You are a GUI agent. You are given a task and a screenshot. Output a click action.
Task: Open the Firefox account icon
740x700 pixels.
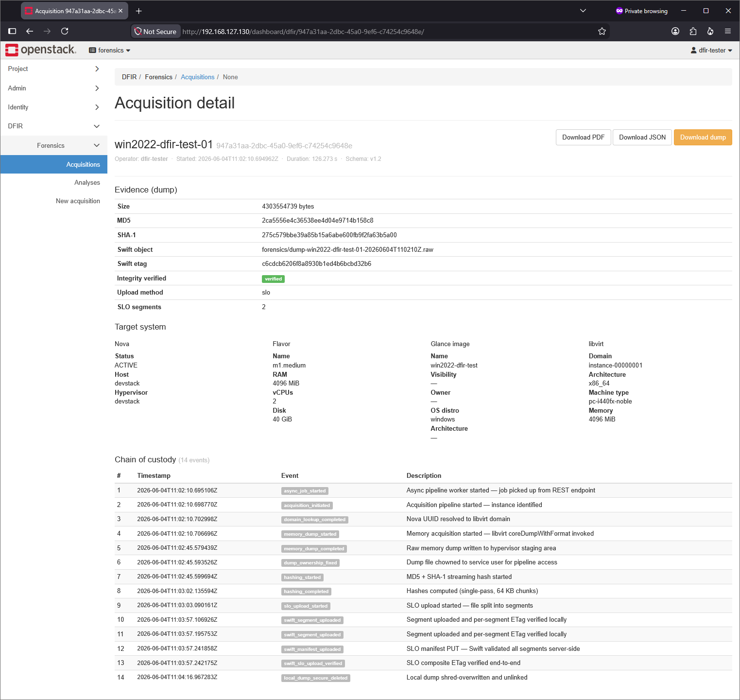pyautogui.click(x=675, y=31)
